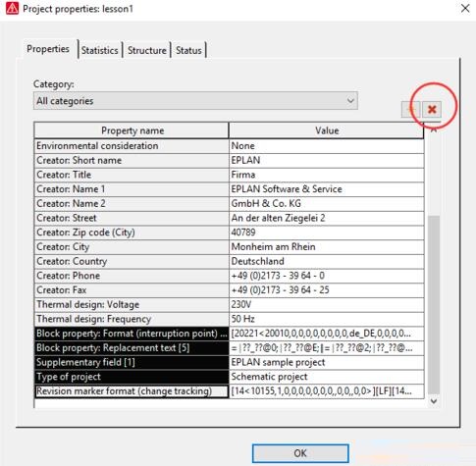Select the Type of project property

132,377
